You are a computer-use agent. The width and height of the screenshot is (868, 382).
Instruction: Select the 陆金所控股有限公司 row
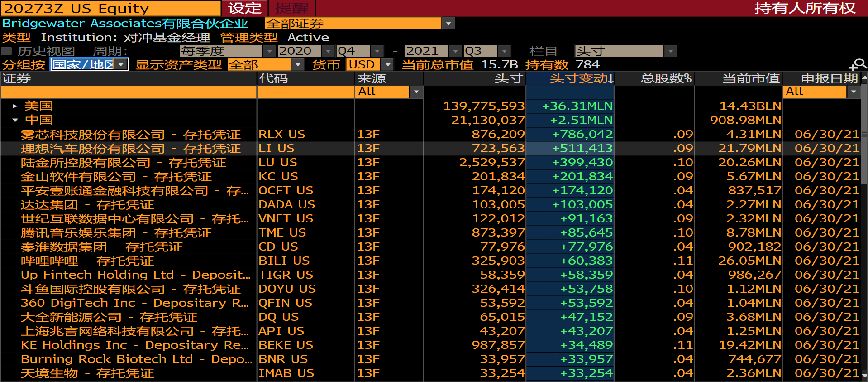(430, 162)
